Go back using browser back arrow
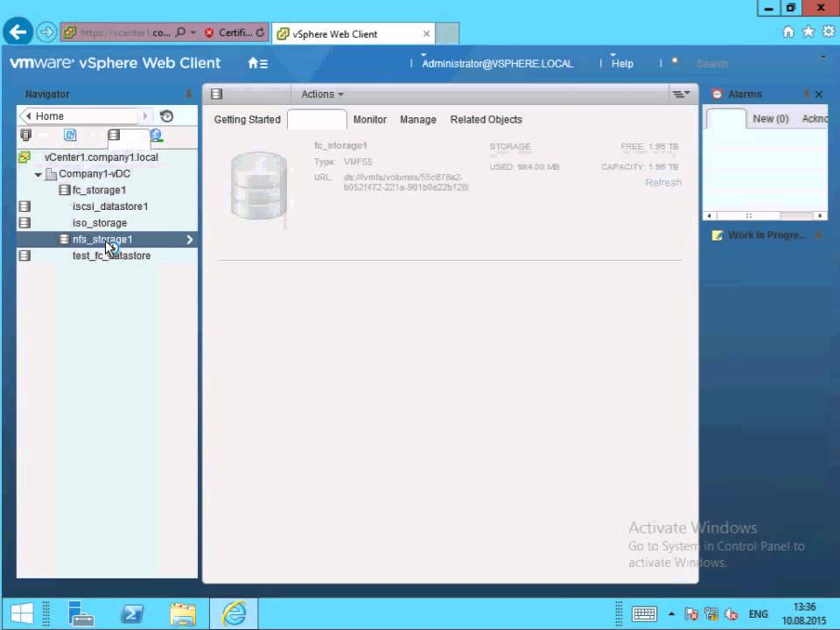 [17, 32]
